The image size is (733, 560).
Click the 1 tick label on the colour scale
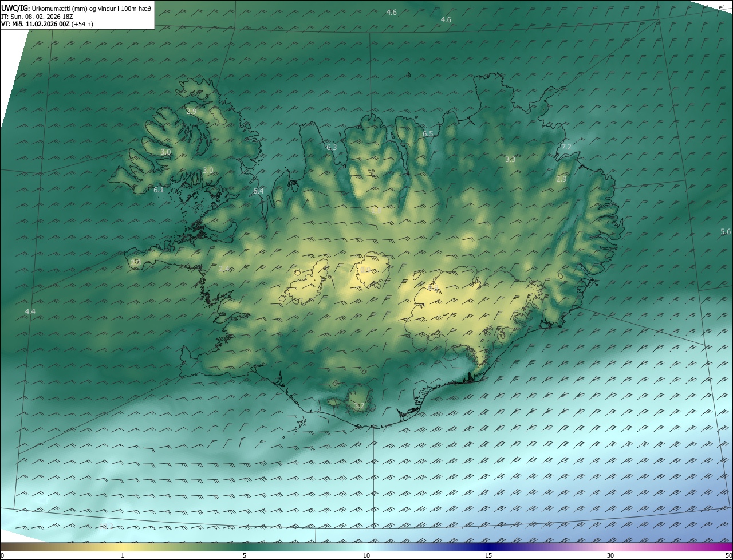click(123, 556)
